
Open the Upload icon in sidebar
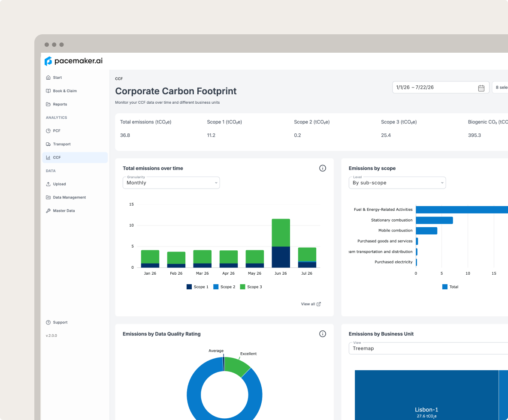tap(48, 184)
